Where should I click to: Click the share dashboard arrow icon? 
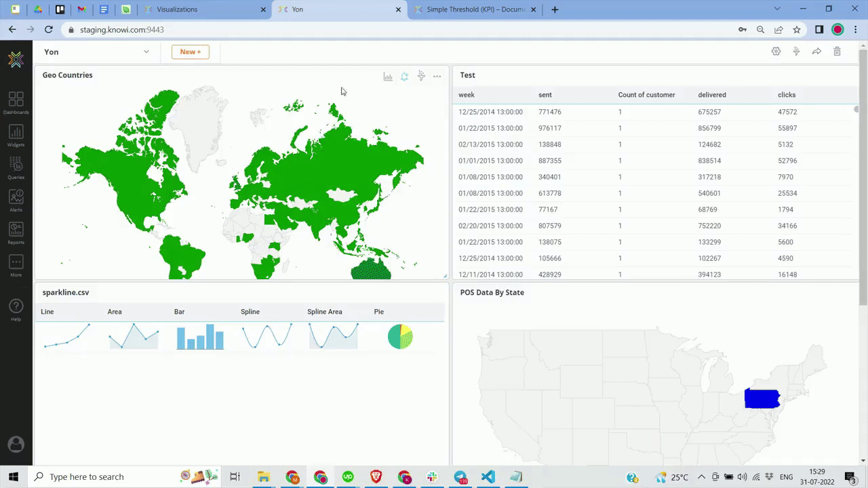[816, 52]
